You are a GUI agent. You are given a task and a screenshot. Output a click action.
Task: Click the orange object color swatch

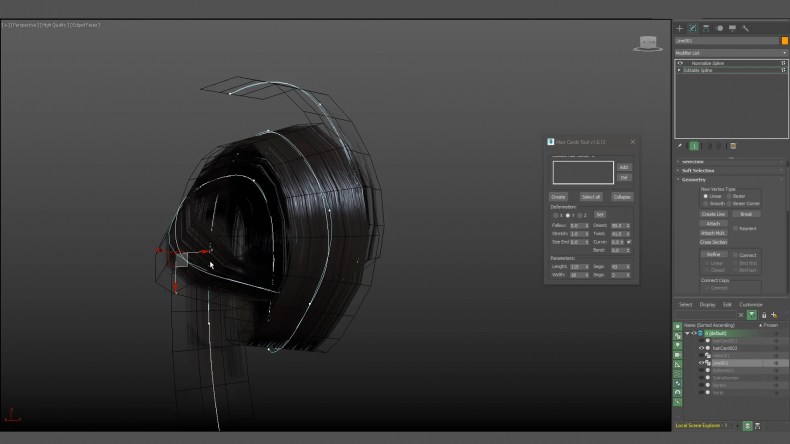pos(784,41)
